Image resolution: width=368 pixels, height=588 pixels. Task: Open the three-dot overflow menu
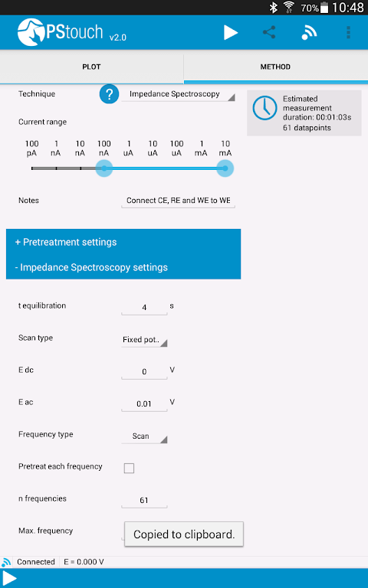click(349, 33)
